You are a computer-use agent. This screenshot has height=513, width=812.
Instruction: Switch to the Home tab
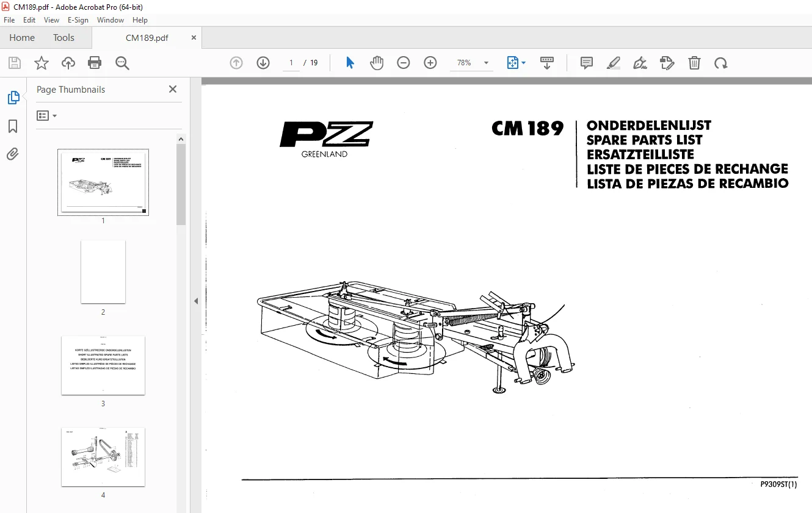tap(22, 38)
